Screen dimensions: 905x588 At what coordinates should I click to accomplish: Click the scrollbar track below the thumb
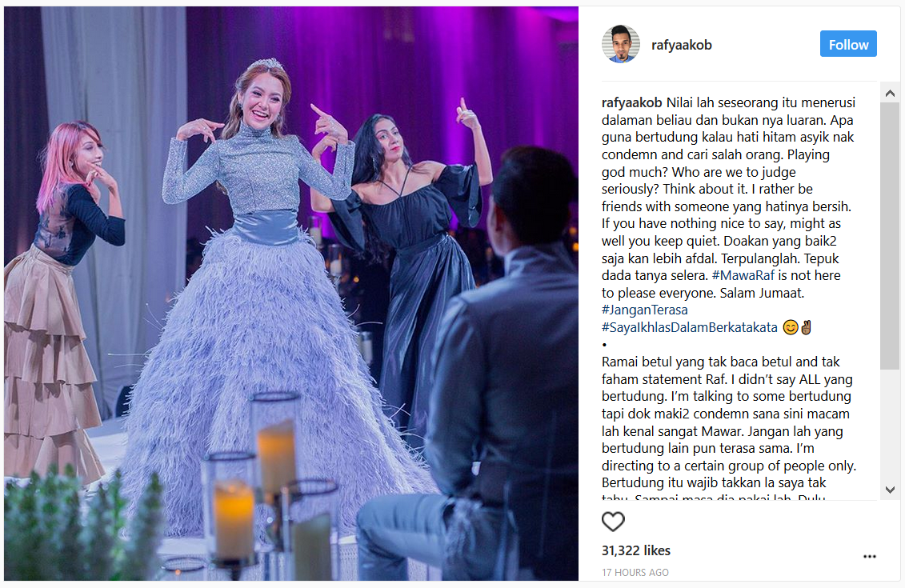point(890,425)
